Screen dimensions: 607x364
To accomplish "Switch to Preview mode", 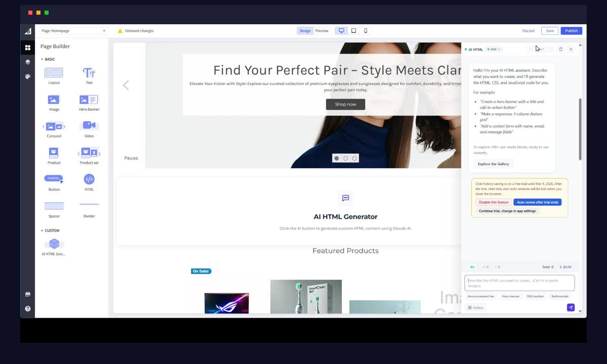I will coord(322,30).
